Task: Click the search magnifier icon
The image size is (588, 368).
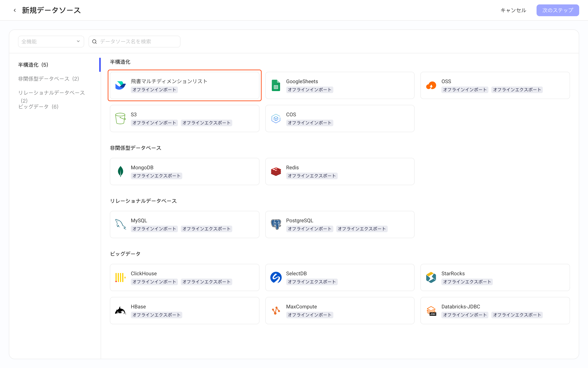Action: click(94, 42)
